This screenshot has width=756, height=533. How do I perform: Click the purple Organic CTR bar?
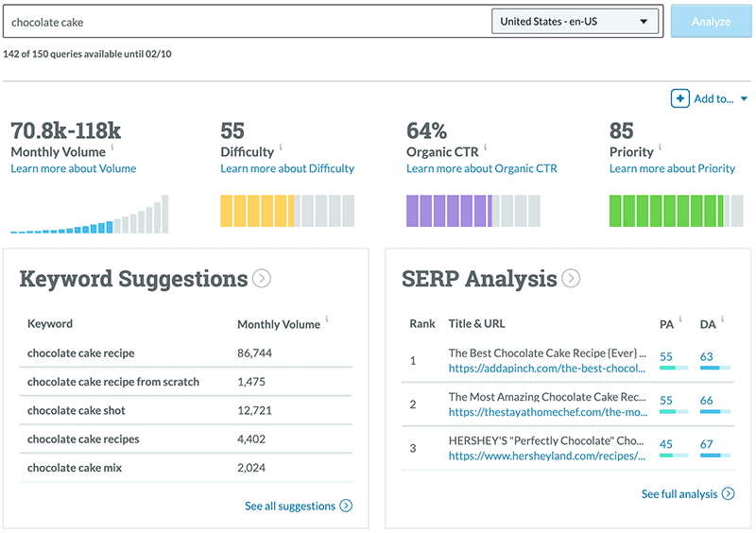[473, 211]
